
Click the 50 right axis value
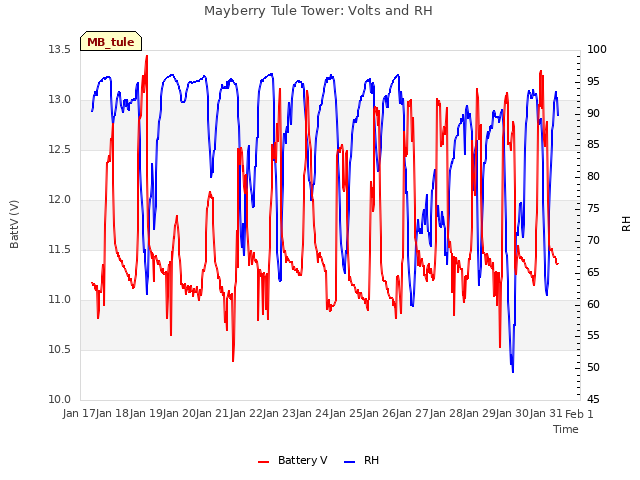click(593, 367)
